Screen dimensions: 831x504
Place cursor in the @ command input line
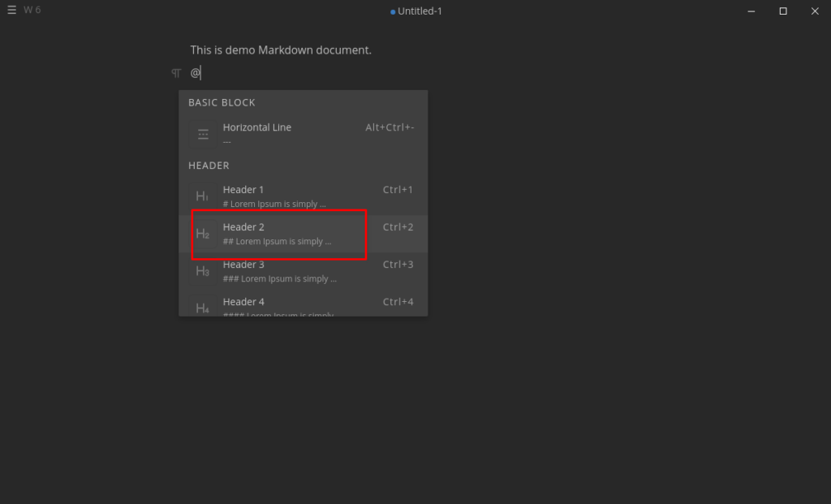[x=195, y=72]
